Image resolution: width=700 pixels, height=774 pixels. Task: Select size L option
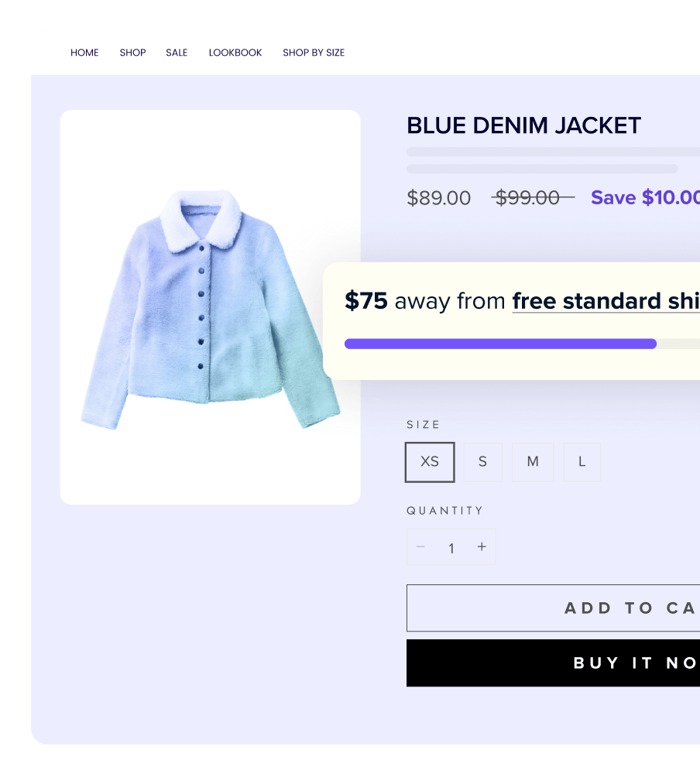point(582,462)
